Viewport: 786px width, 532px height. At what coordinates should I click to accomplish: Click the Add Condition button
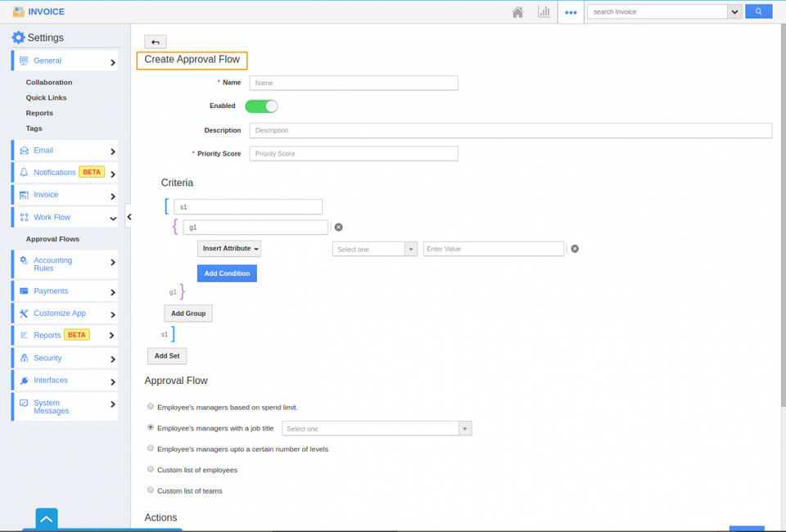tap(227, 273)
